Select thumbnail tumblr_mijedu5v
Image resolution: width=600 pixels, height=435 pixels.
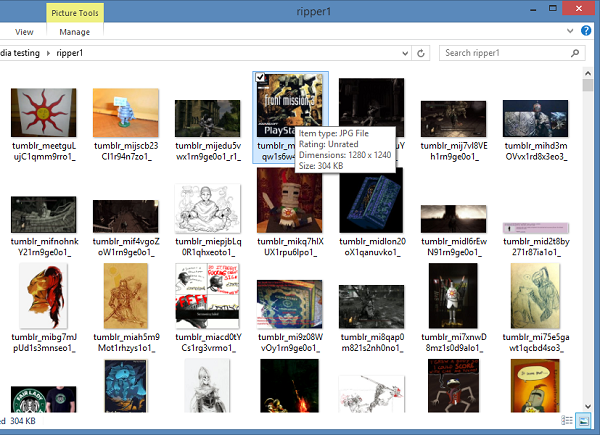click(207, 118)
